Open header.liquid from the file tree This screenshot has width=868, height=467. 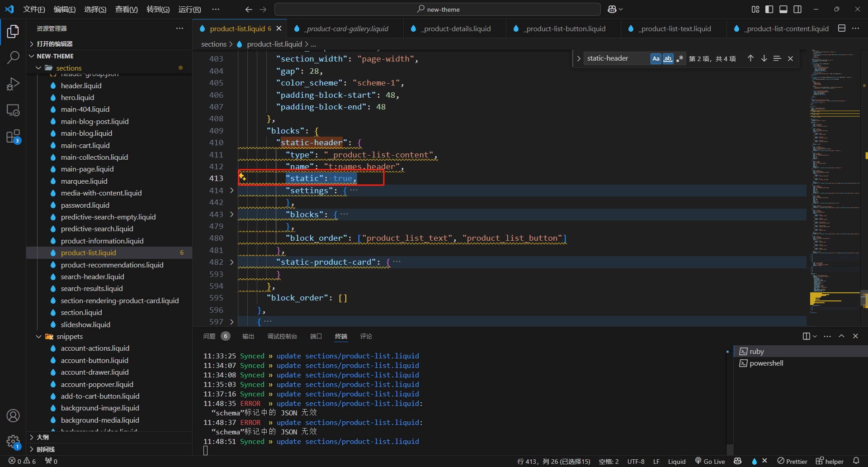pyautogui.click(x=81, y=86)
